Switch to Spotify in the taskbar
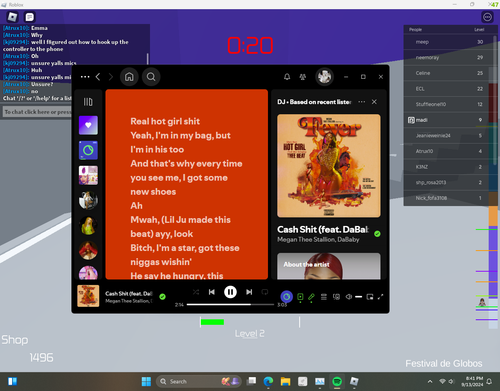This screenshot has height=391, width=500. point(337,381)
